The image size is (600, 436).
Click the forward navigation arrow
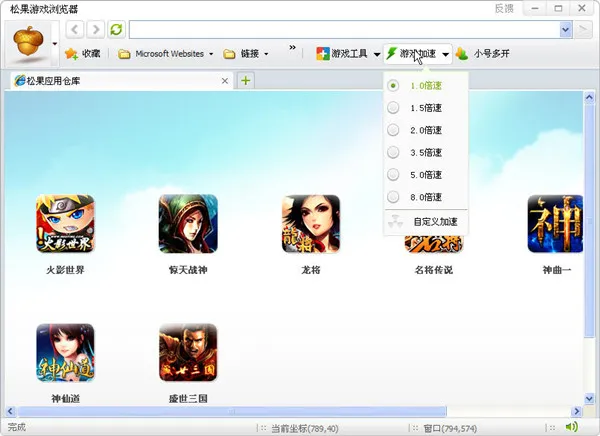click(x=96, y=29)
